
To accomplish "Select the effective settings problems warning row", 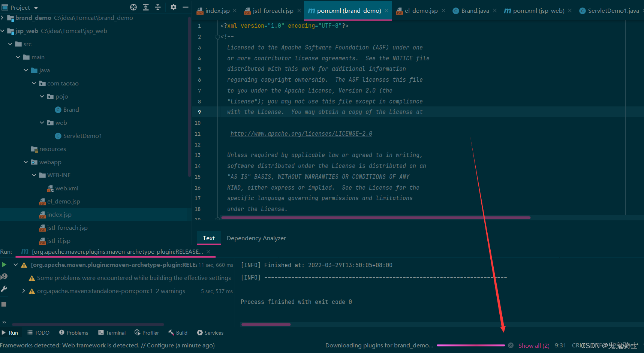I will (x=130, y=278).
